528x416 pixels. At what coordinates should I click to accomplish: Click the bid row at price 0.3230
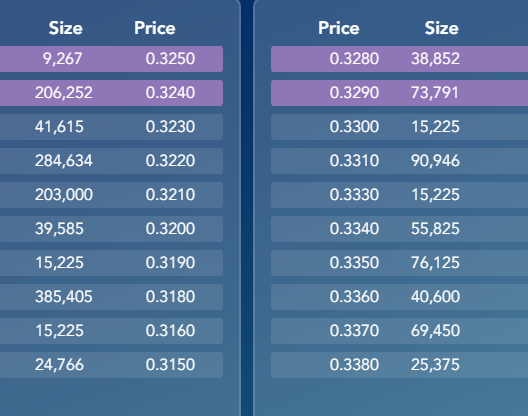[111, 127]
